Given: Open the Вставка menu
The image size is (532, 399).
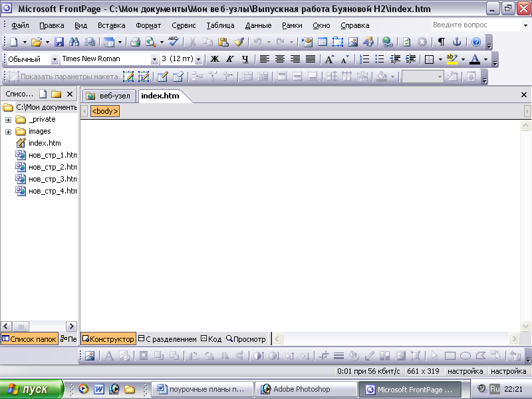Looking at the screenshot, I should [x=111, y=25].
